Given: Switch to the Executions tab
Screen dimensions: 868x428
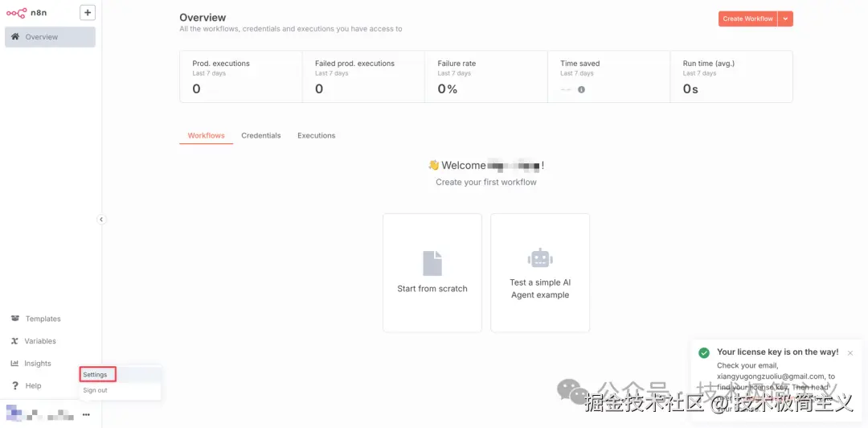Looking at the screenshot, I should 316,135.
